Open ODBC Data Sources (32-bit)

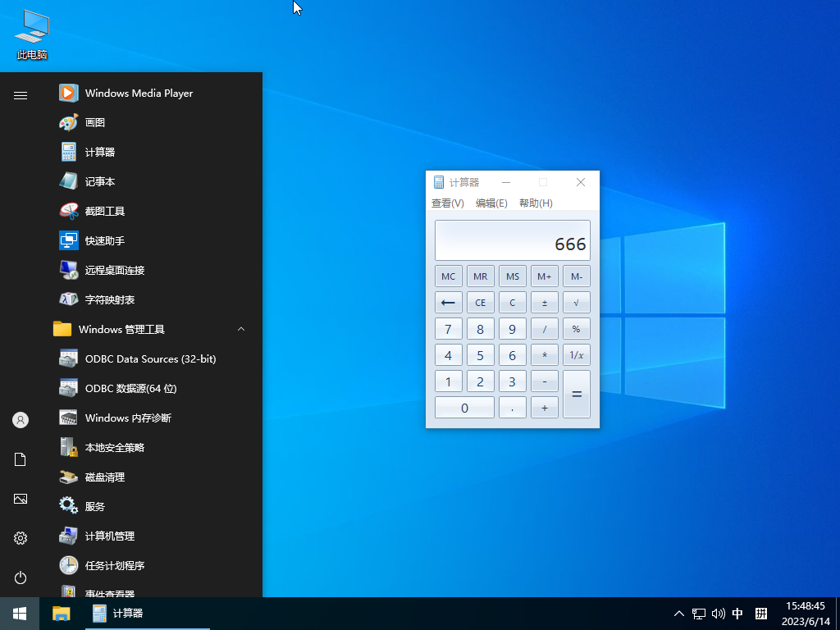click(150, 359)
